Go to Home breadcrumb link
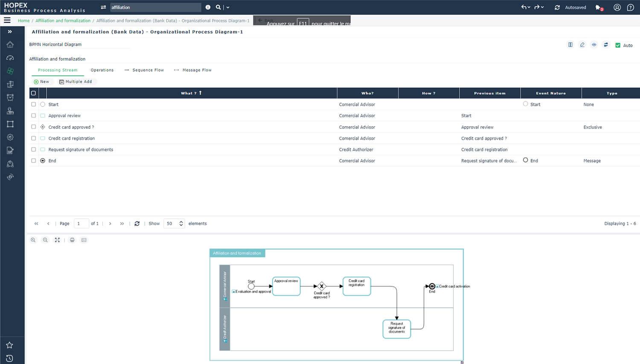This screenshot has width=640, height=364. [23, 20]
